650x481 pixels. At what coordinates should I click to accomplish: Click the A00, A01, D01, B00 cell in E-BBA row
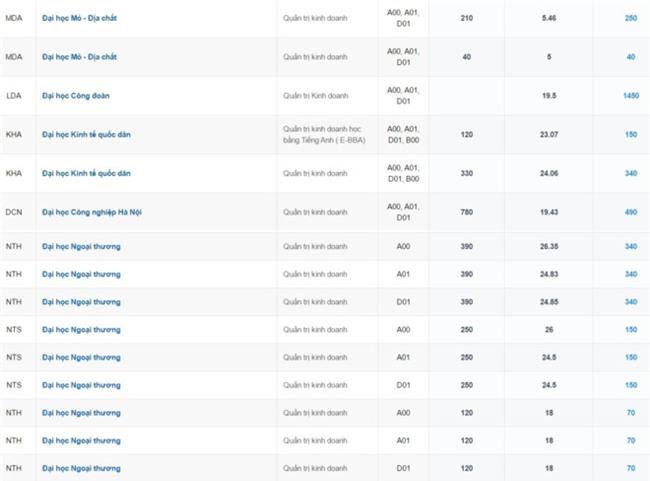pyautogui.click(x=404, y=134)
